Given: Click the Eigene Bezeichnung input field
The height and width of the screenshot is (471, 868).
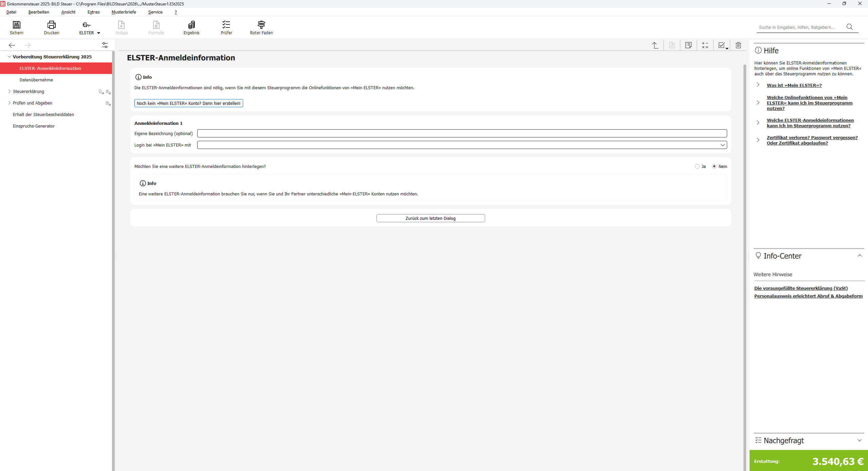Looking at the screenshot, I should 462,133.
